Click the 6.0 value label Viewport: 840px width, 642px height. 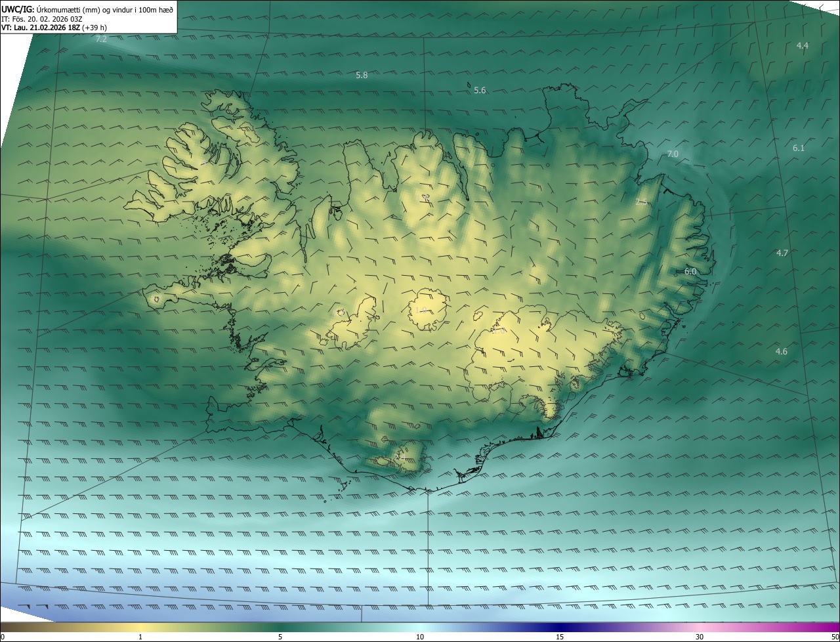coord(690,272)
